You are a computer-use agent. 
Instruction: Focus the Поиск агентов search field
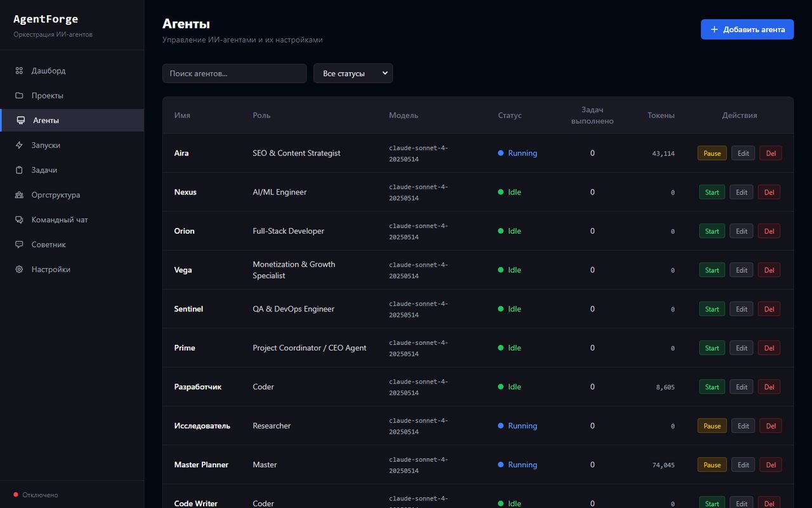[x=234, y=73]
